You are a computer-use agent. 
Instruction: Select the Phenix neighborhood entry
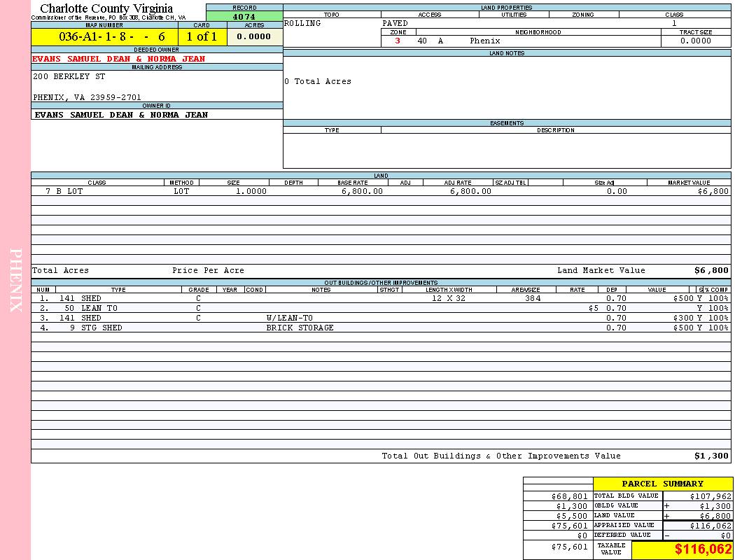(484, 41)
